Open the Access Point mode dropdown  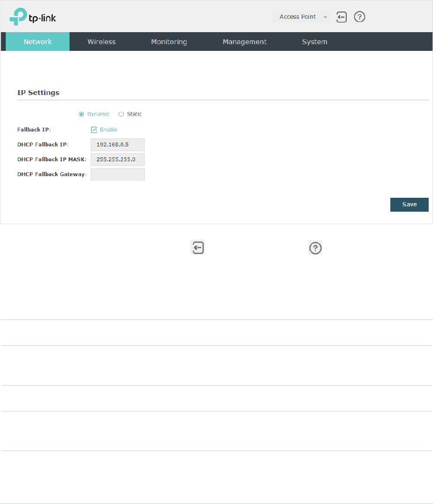pyautogui.click(x=301, y=17)
